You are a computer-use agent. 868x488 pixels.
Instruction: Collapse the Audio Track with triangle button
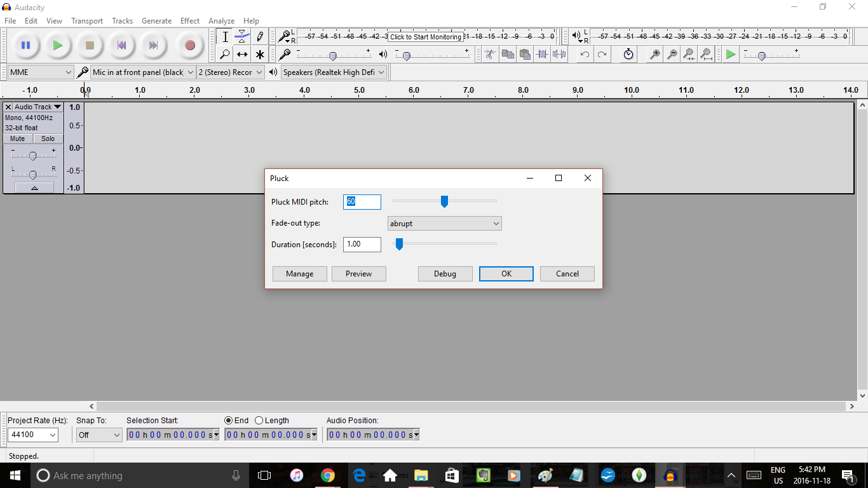tap(34, 187)
